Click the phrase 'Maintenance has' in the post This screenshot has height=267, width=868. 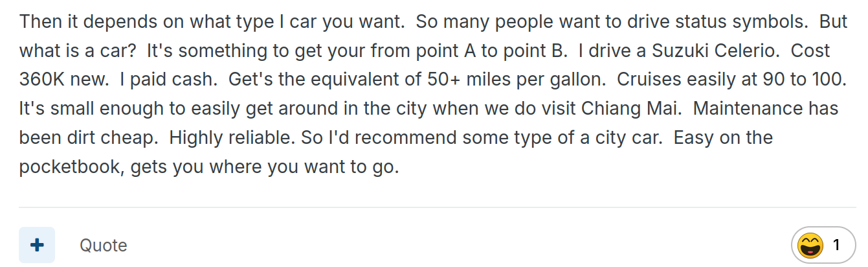click(x=766, y=109)
